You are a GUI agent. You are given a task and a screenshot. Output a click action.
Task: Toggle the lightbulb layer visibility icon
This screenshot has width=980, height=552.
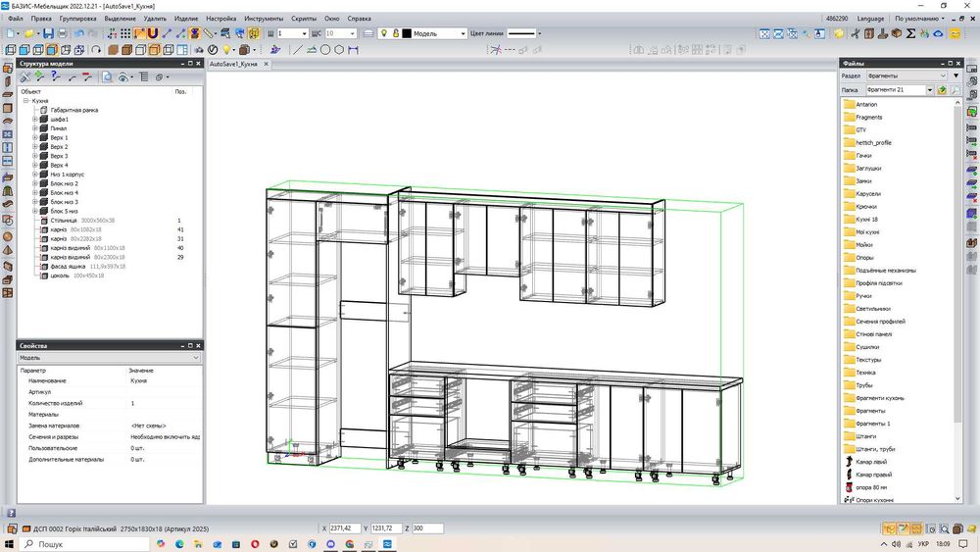[384, 33]
